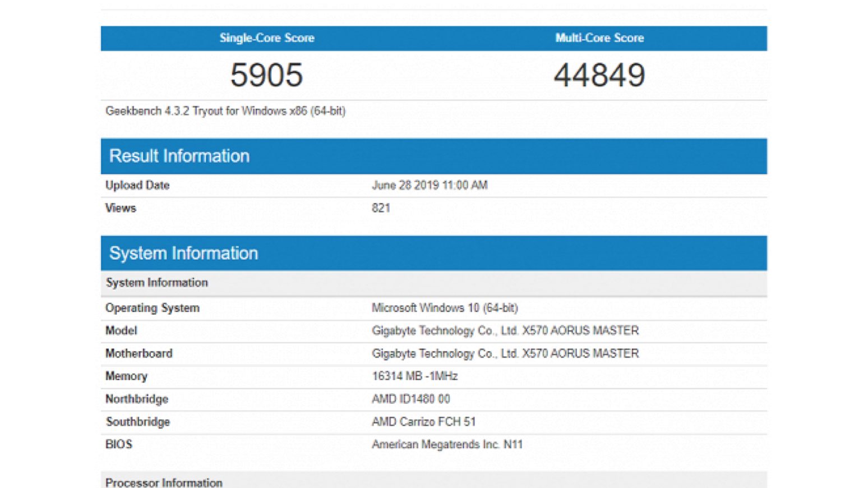Click the Southbridge value AMD Carrizo FCH 51
The width and height of the screenshot is (868, 488).
[x=423, y=422]
